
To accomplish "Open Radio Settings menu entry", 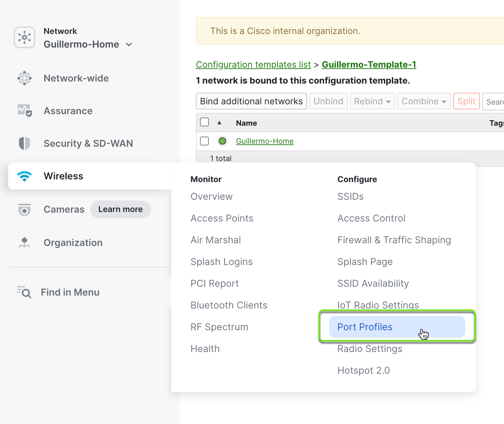I will [370, 349].
